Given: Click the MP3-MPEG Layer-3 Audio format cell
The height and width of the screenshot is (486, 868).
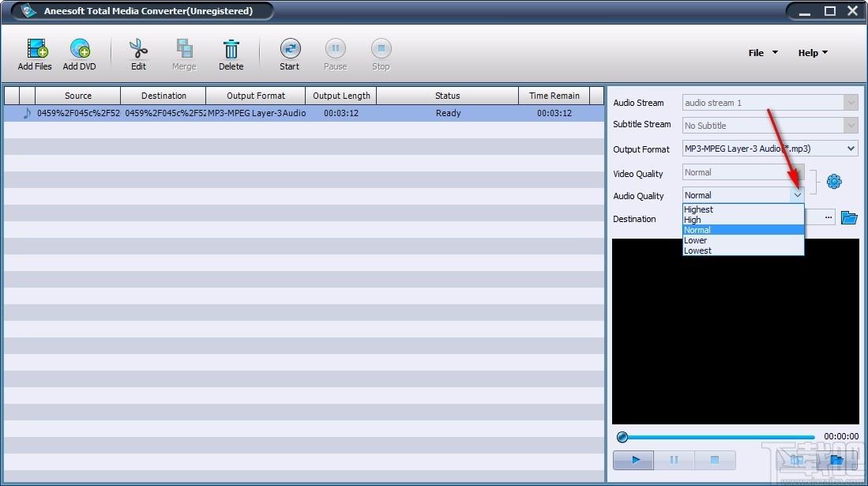Looking at the screenshot, I should pyautogui.click(x=257, y=113).
